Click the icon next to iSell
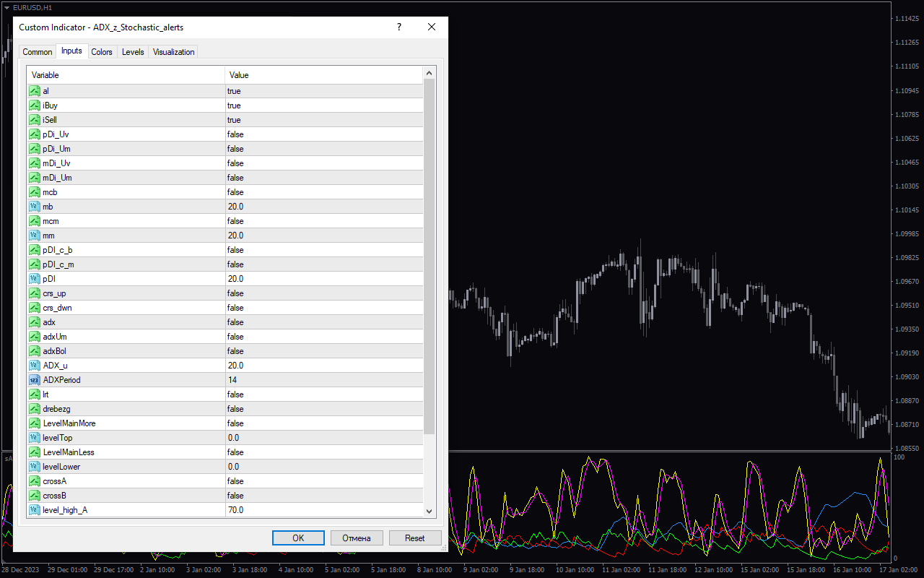The width and height of the screenshot is (924, 578). point(35,120)
